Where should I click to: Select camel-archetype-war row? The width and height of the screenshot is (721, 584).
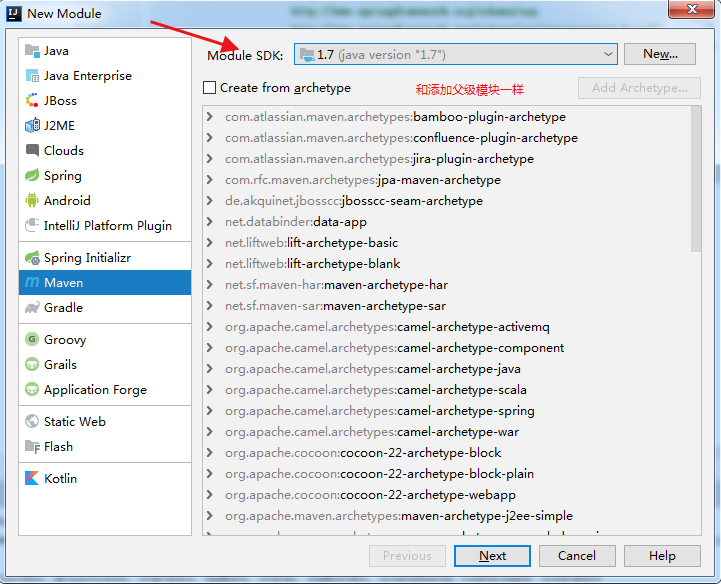(x=447, y=432)
